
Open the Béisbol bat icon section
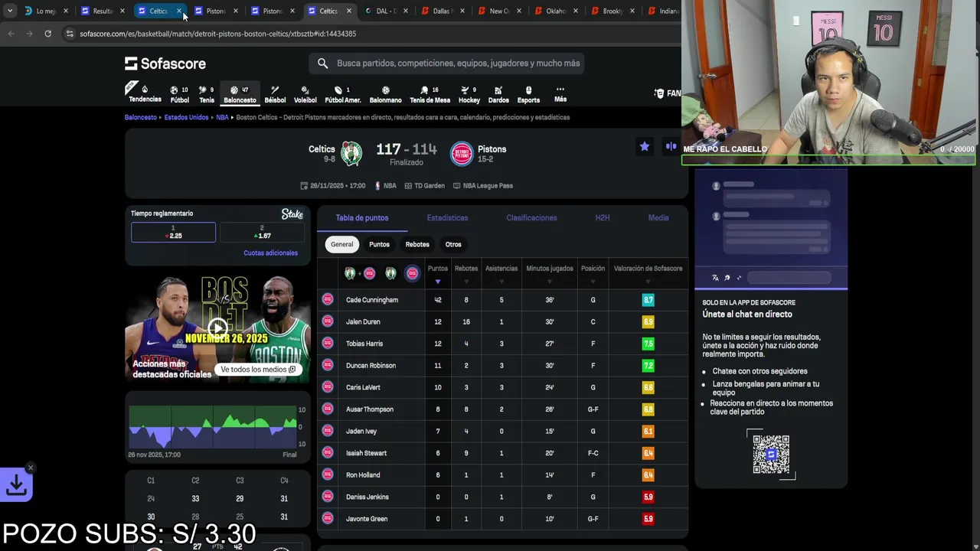pyautogui.click(x=275, y=94)
